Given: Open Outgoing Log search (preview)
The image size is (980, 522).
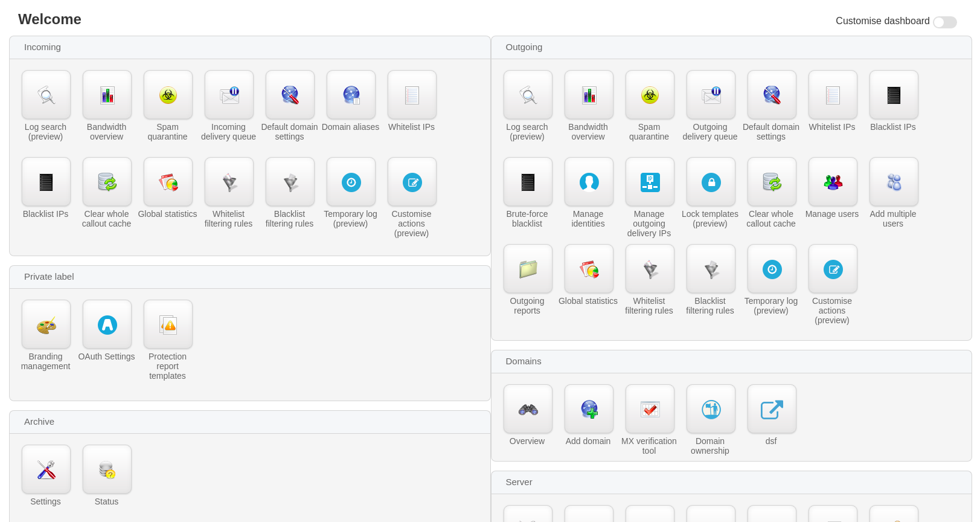Looking at the screenshot, I should [x=528, y=95].
